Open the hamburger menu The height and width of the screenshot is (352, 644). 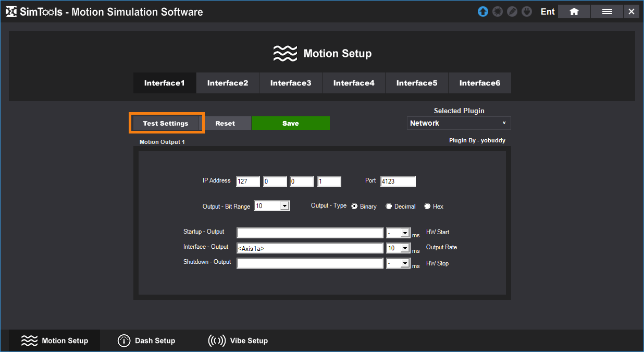[607, 11]
